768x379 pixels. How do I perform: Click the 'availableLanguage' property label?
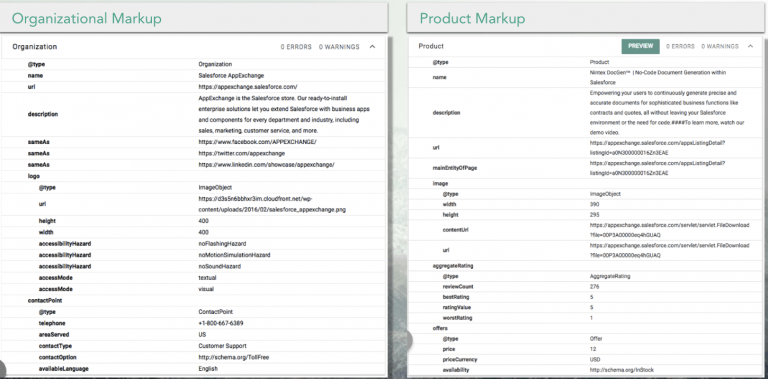coord(64,368)
